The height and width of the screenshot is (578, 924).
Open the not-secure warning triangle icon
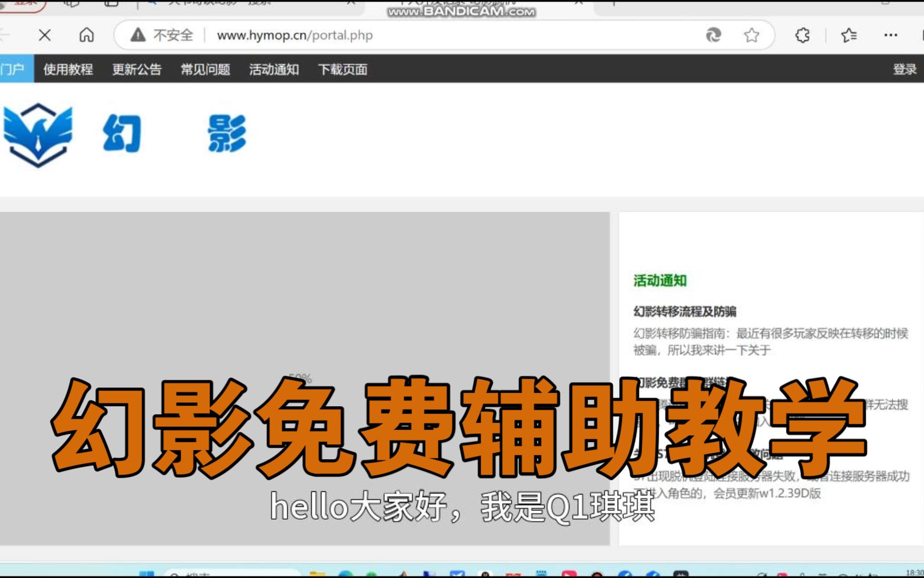point(138,35)
